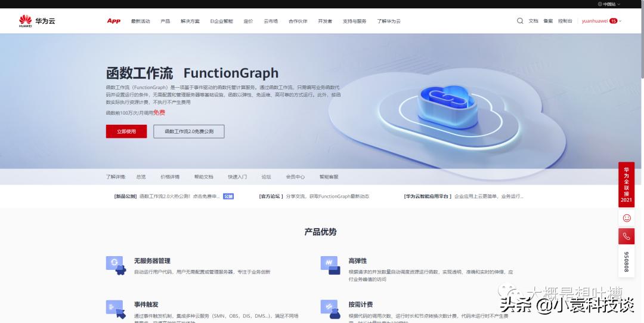Click the notification badge showing 15

pos(614,21)
